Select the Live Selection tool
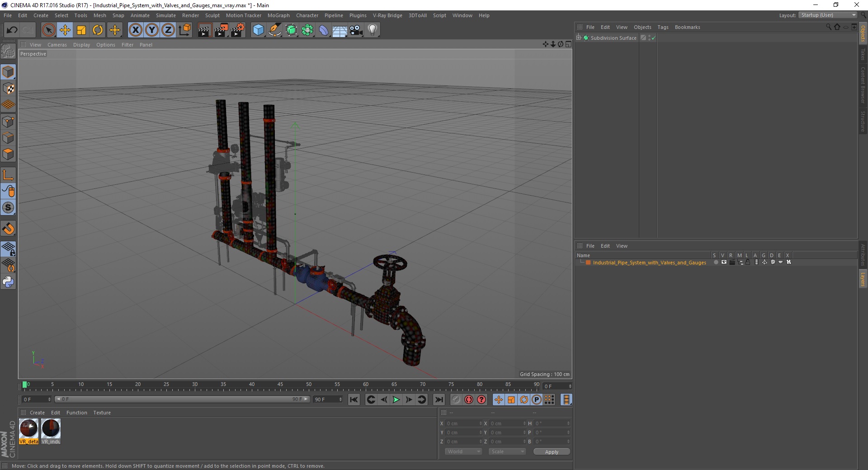The width and height of the screenshot is (868, 470). coord(48,30)
